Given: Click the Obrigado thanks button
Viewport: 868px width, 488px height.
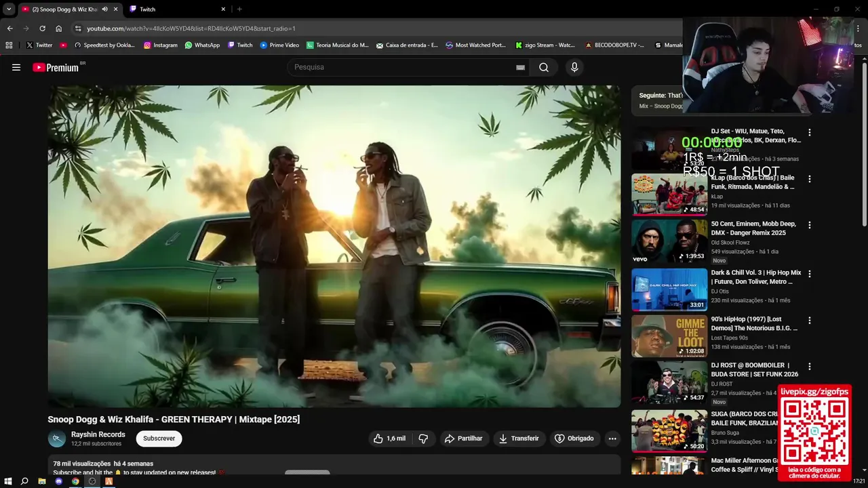Looking at the screenshot, I should click(x=574, y=439).
